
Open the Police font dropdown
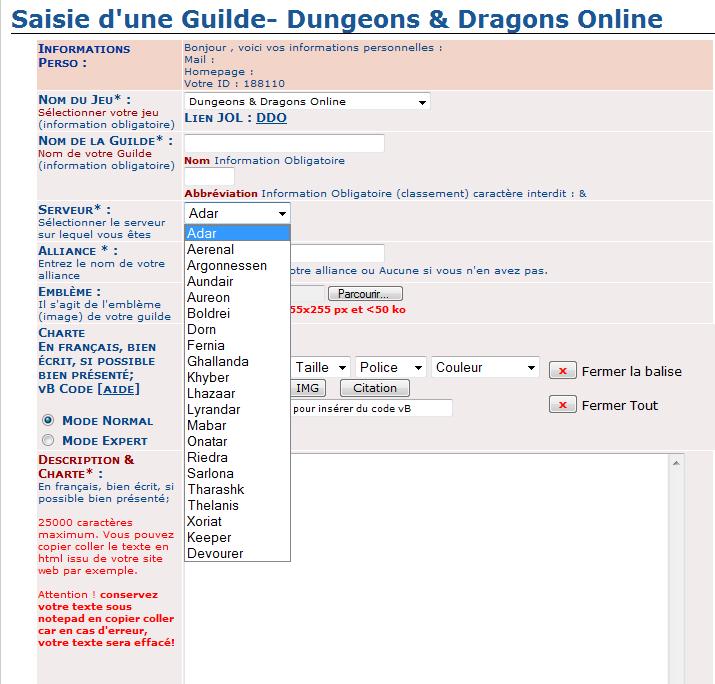[x=391, y=368]
